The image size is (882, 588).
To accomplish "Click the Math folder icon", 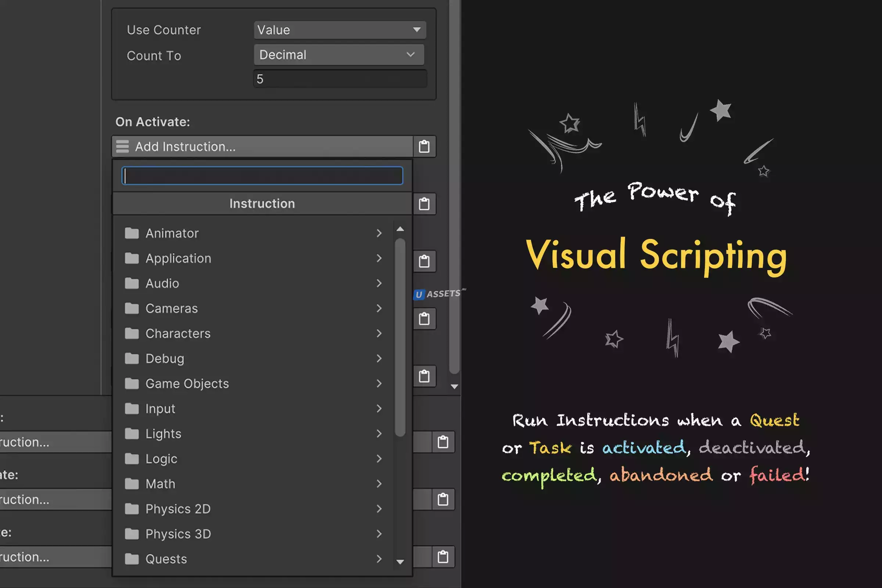I will pyautogui.click(x=132, y=484).
